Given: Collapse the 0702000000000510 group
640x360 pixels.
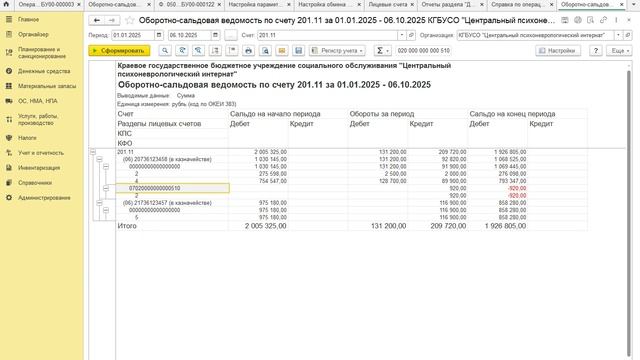Looking at the screenshot, I should coord(106,188).
